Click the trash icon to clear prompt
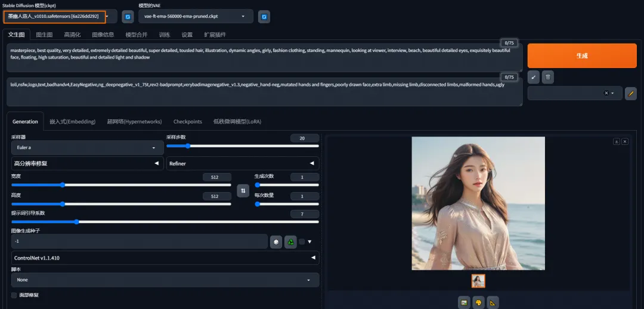Viewport: 644px width, 309px height. pos(548,77)
